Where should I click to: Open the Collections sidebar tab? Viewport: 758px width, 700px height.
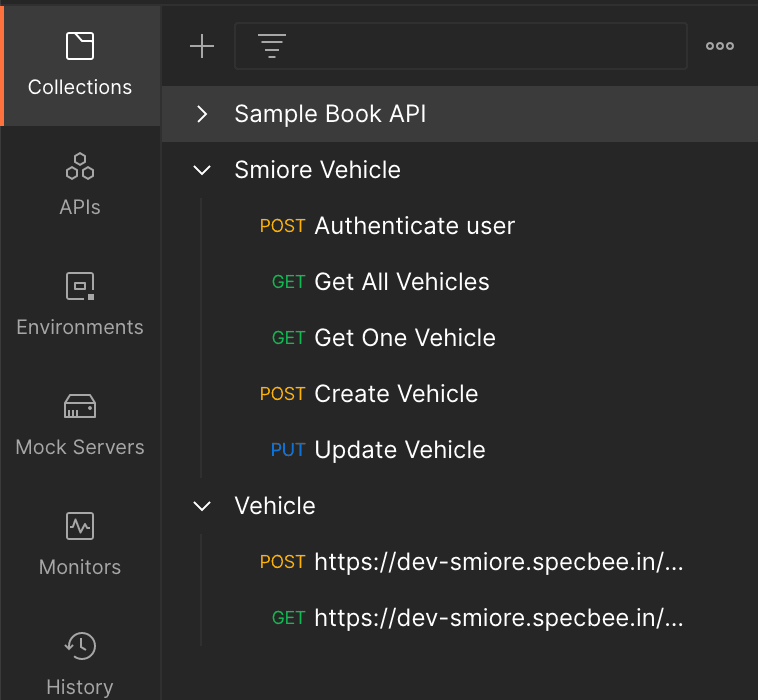[x=80, y=66]
